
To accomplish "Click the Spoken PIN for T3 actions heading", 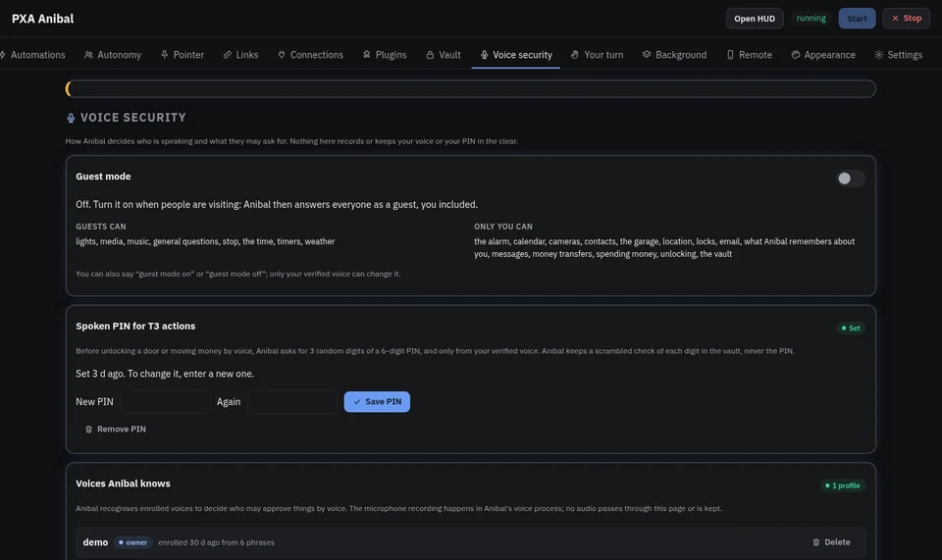I will 135,326.
